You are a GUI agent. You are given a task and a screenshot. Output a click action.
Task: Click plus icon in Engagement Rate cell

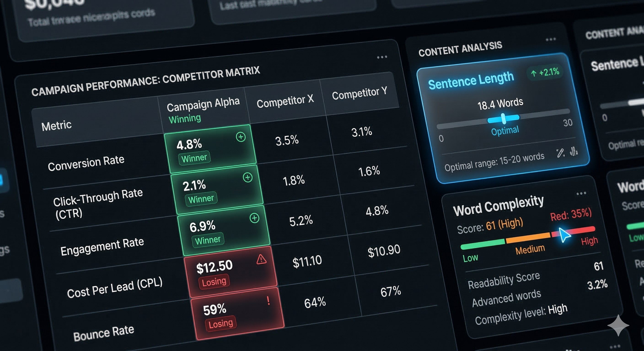pyautogui.click(x=254, y=218)
